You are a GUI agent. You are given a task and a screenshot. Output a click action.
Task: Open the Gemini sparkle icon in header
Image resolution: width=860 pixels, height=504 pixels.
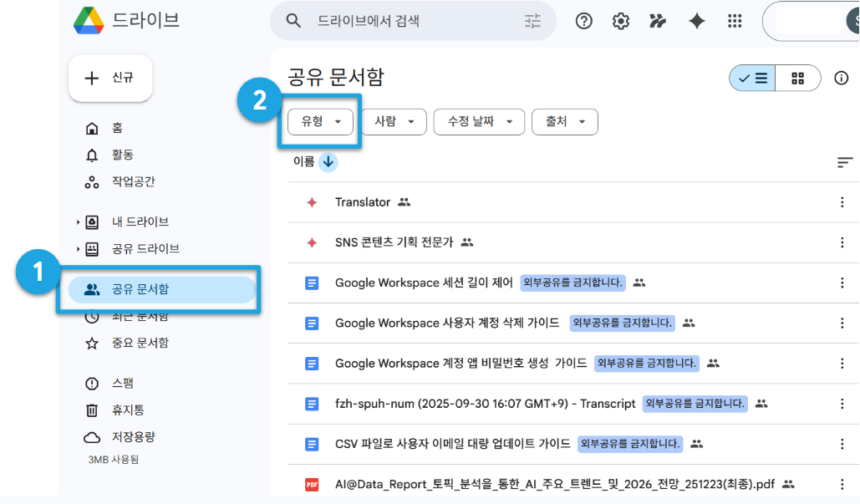[x=696, y=22]
